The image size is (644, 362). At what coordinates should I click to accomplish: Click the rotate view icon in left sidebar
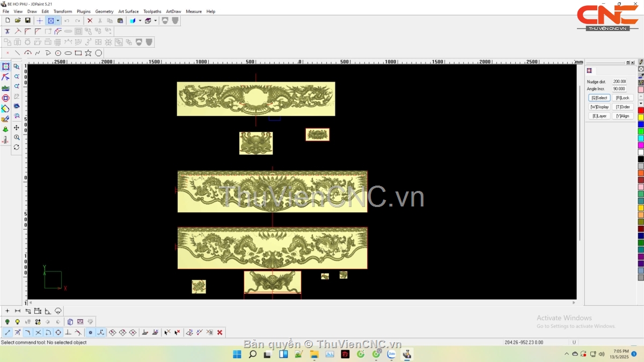(x=17, y=147)
